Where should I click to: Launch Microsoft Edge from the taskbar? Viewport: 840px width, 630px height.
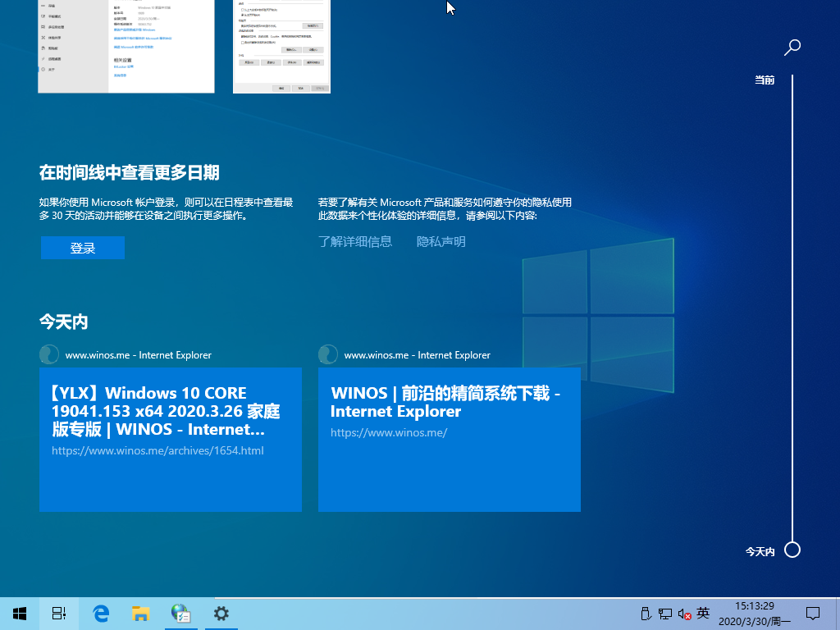[x=101, y=614]
